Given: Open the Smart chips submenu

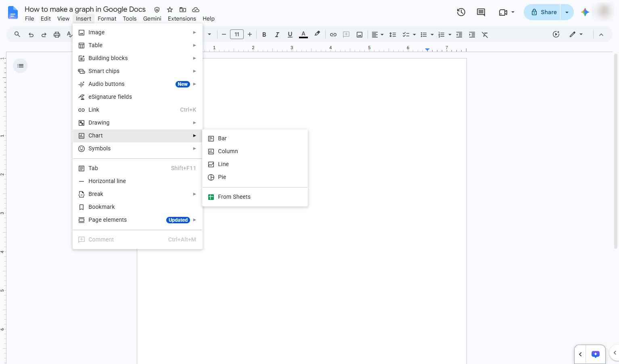Looking at the screenshot, I should click(x=138, y=71).
